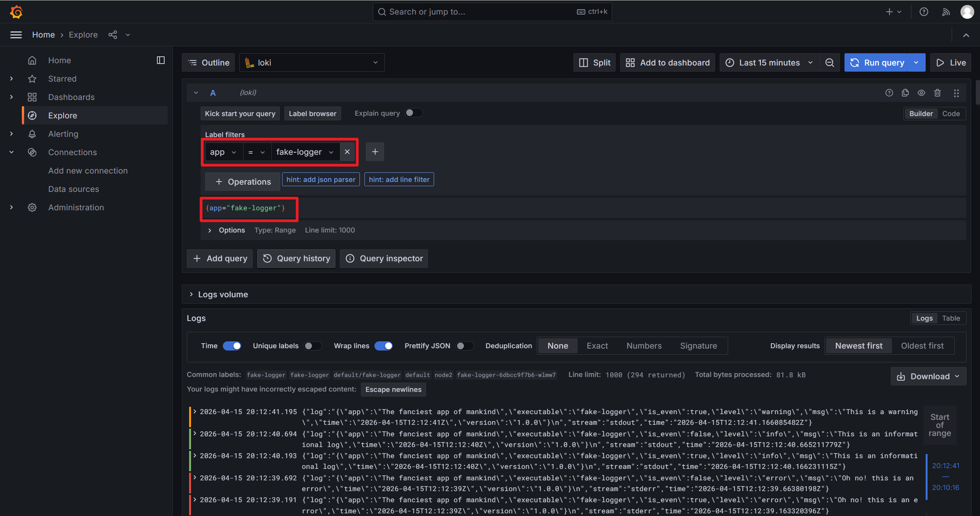980x516 pixels.
Task: Select Numbers deduplication option
Action: (x=644, y=346)
